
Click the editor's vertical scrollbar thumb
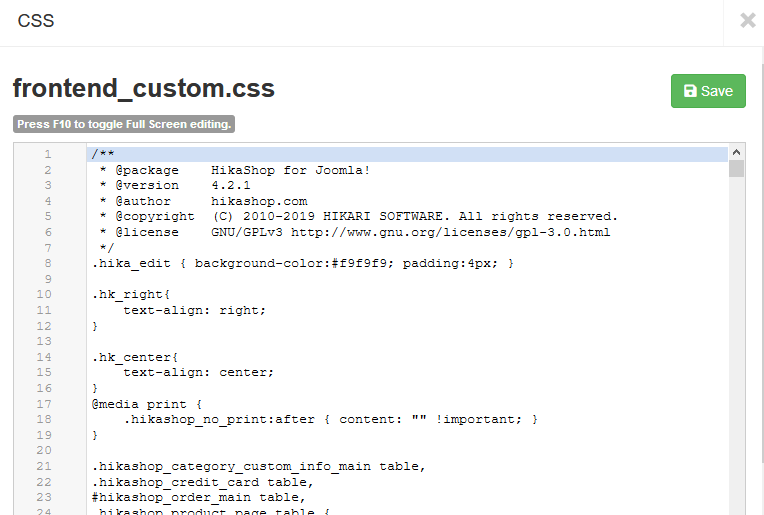737,168
